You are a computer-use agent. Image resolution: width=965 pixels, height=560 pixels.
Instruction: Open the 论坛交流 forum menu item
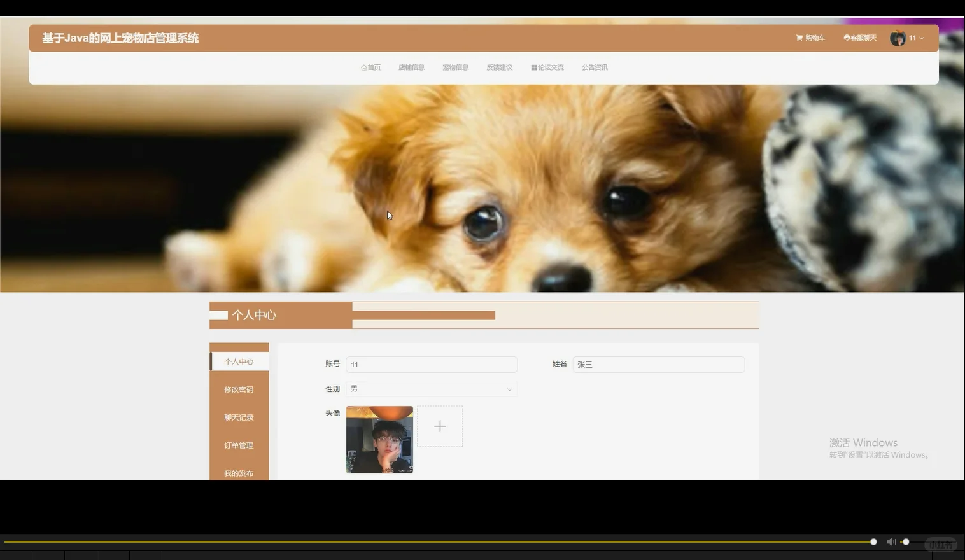tap(547, 67)
